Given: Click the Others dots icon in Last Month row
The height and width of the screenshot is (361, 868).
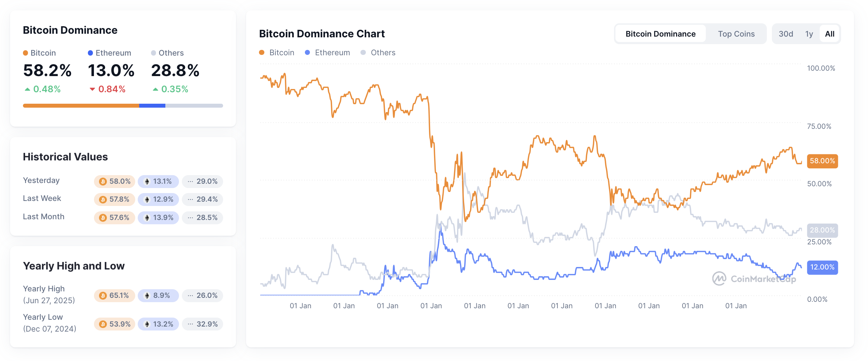Looking at the screenshot, I should coord(190,218).
